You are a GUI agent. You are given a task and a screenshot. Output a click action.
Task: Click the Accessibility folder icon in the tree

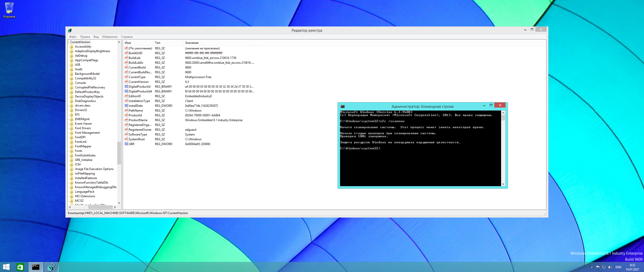point(72,47)
